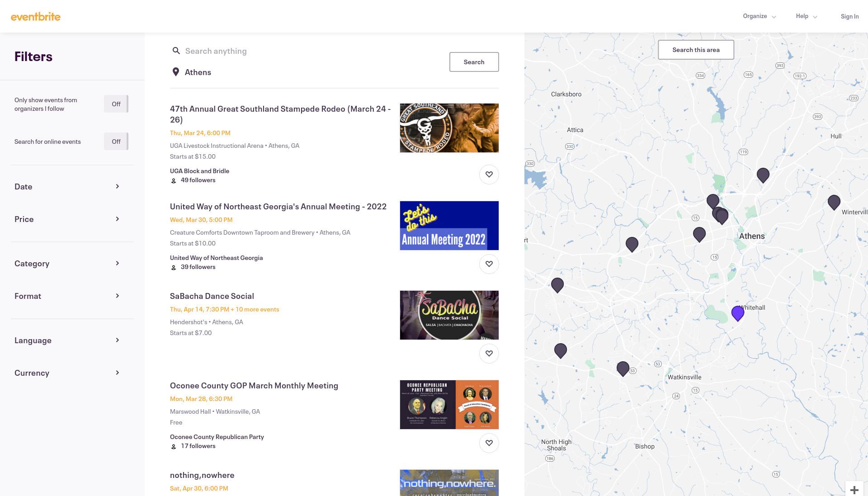Image resolution: width=868 pixels, height=496 pixels.
Task: Open the SaBacha Dance Social event title
Action: click(x=212, y=296)
